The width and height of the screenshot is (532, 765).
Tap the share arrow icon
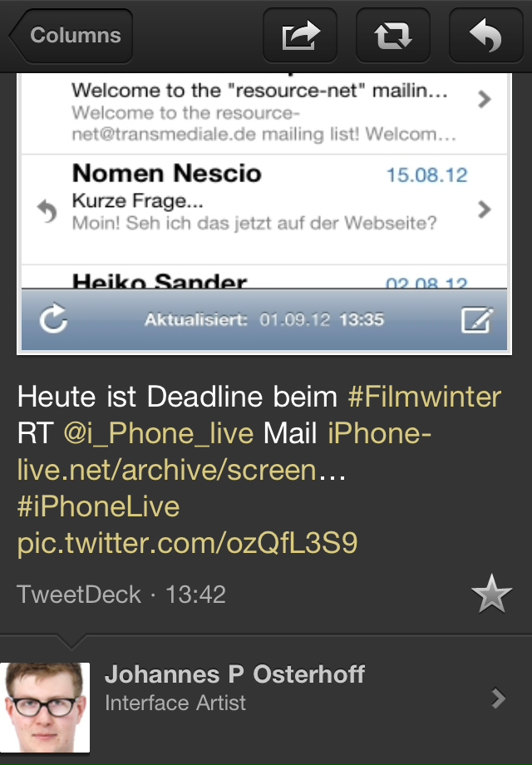click(300, 35)
